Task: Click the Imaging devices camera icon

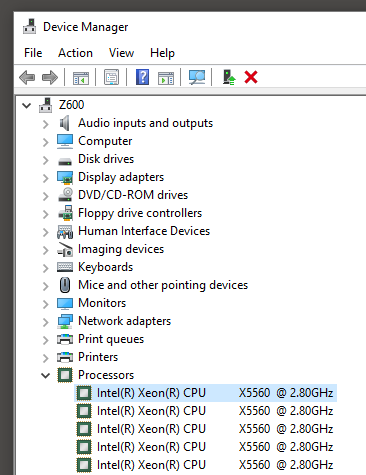Action: (65, 249)
